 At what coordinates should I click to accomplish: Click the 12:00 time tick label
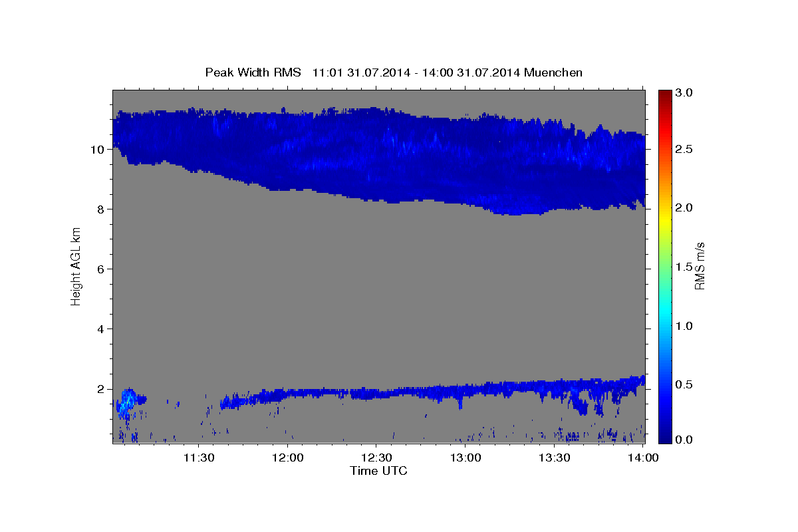click(289, 458)
